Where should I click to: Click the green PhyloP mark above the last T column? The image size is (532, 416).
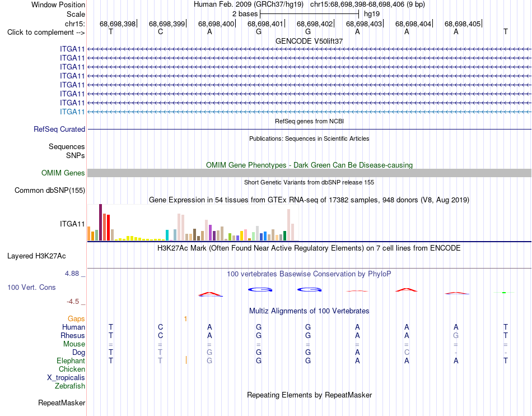pos(504,293)
